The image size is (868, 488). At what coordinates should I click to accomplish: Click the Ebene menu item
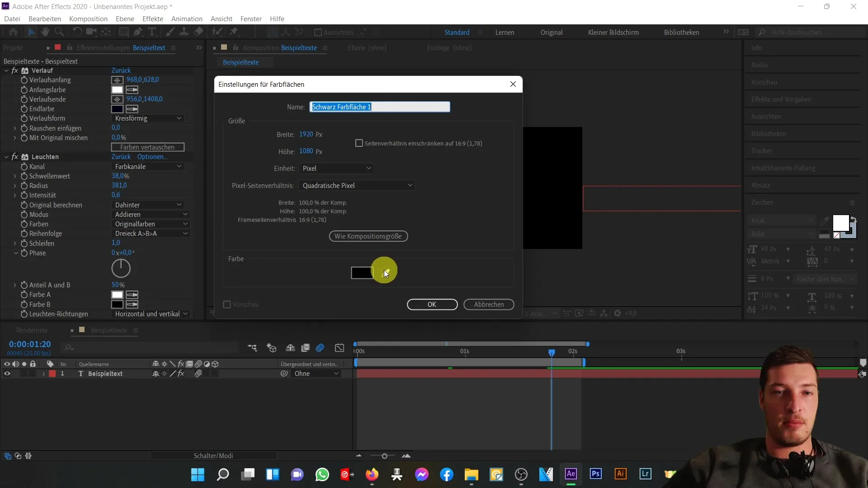pos(125,19)
